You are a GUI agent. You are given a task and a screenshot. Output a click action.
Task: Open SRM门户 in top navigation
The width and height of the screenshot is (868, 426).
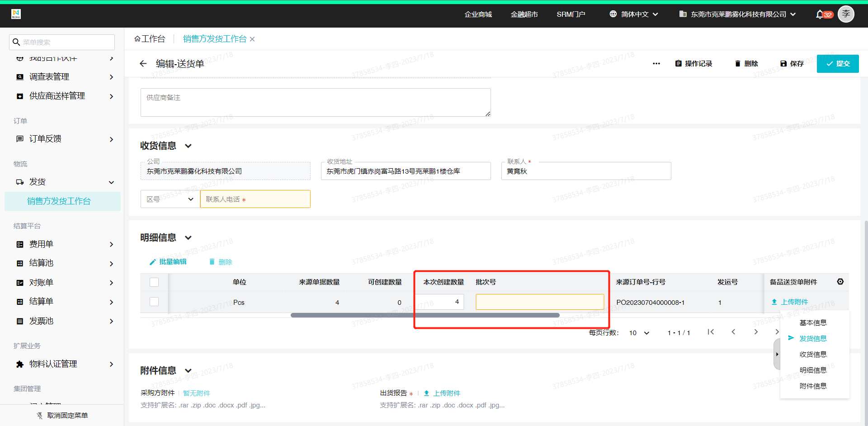pos(571,14)
